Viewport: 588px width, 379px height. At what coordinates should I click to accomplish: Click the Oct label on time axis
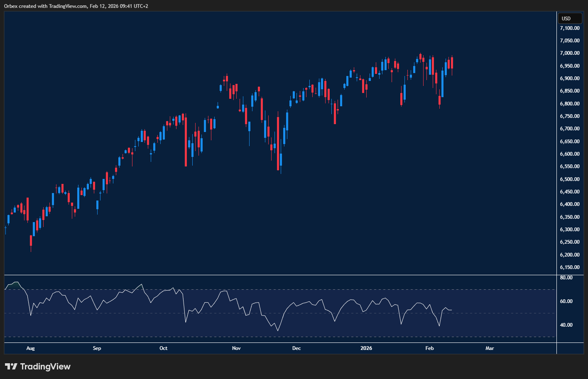[x=163, y=348]
